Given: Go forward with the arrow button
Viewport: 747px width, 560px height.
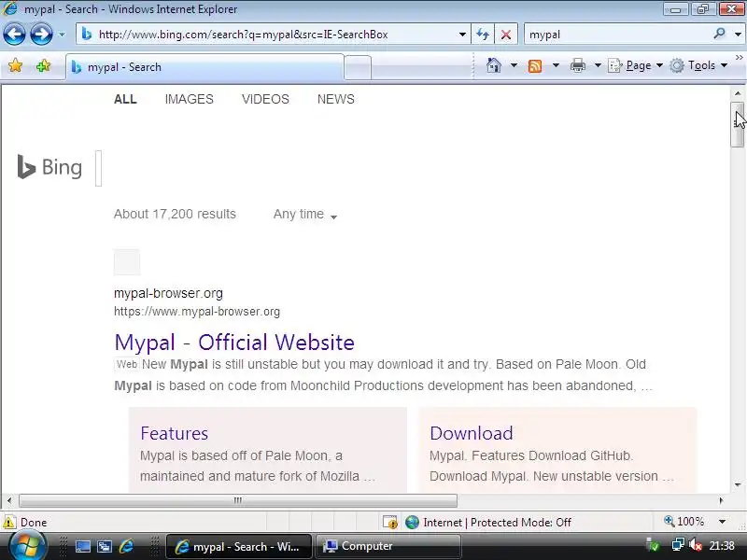Looking at the screenshot, I should [41, 35].
